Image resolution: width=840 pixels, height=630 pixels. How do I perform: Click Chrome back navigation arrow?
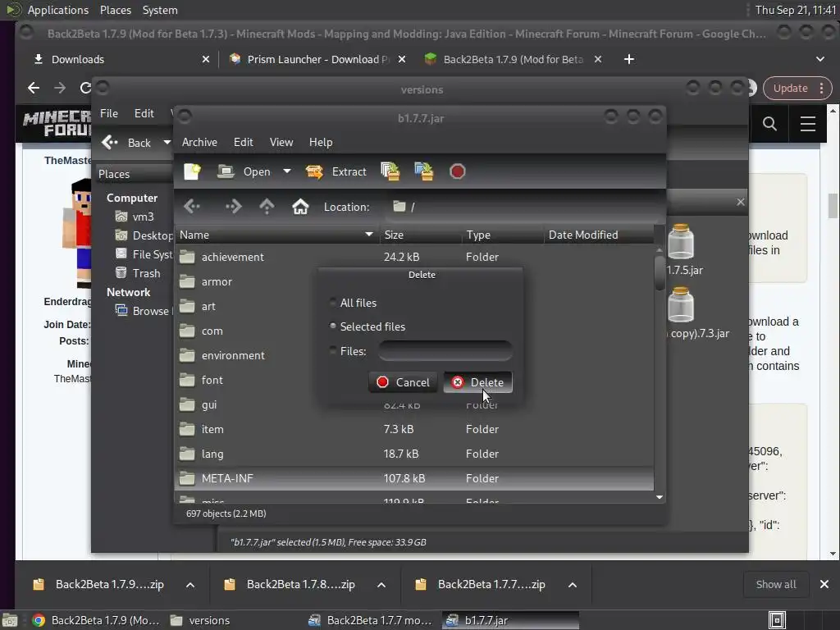[x=34, y=88]
